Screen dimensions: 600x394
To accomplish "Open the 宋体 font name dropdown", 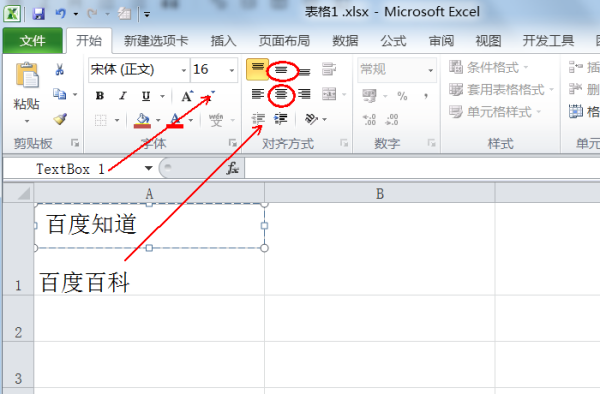I will click(x=184, y=70).
